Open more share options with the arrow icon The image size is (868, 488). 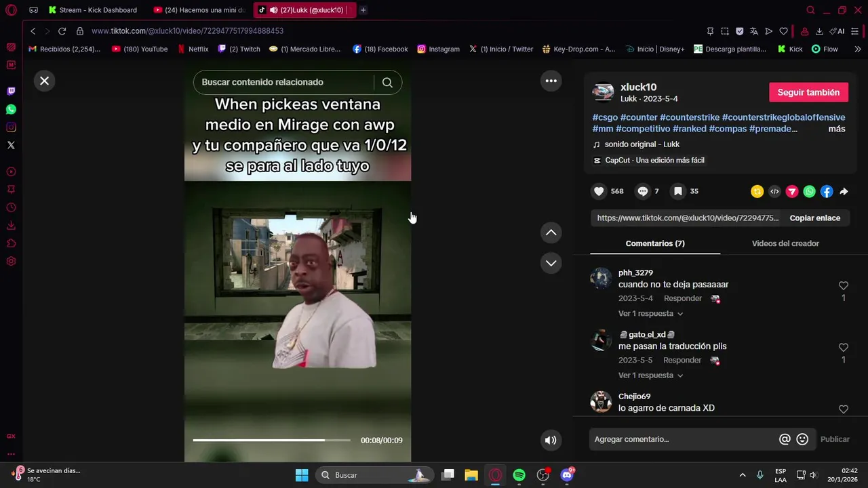(844, 192)
